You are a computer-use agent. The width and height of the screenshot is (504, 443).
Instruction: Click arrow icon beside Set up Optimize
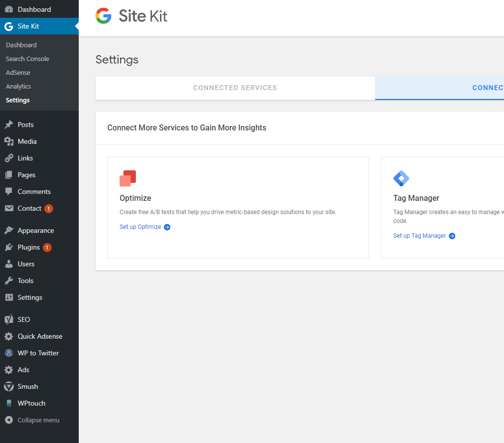pos(167,227)
